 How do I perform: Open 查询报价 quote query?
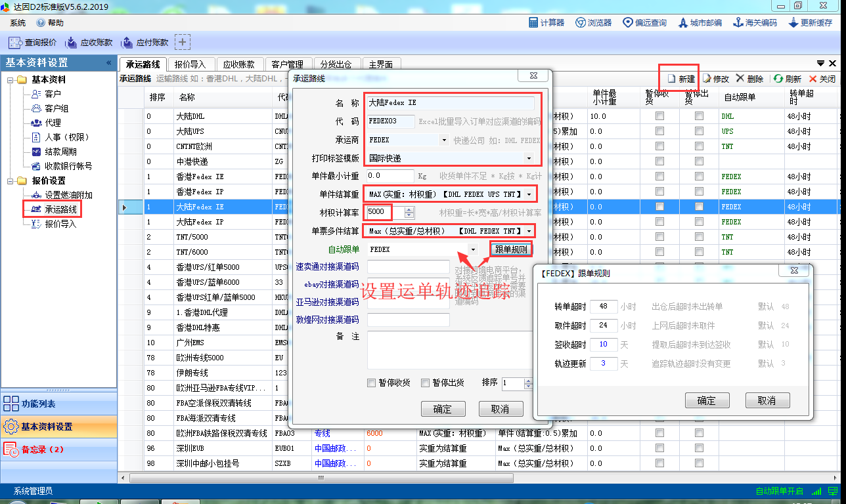point(33,43)
